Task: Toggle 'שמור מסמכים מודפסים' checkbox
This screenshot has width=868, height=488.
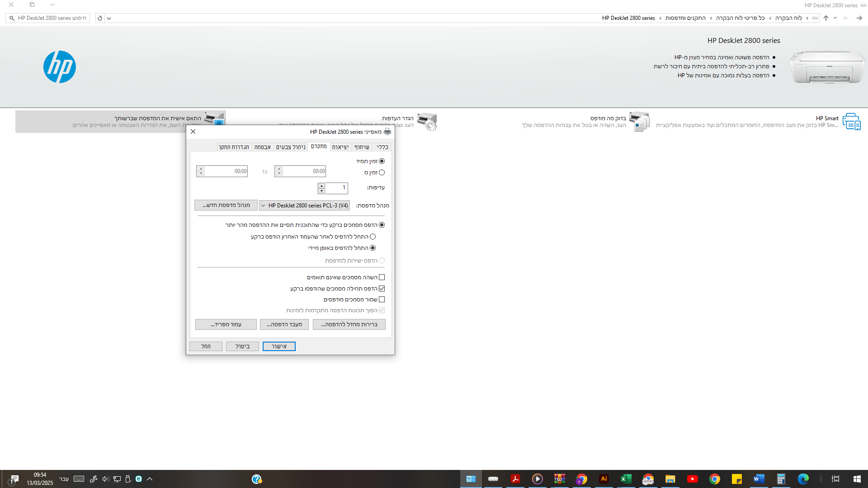Action: click(x=382, y=300)
